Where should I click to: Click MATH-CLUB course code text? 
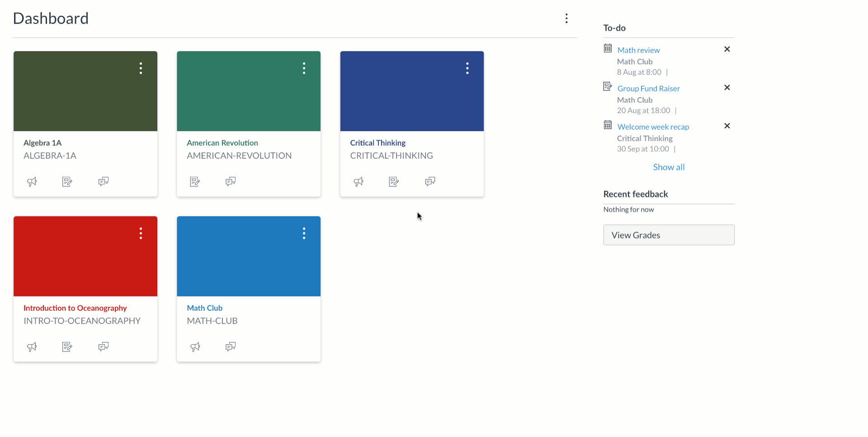[212, 321]
